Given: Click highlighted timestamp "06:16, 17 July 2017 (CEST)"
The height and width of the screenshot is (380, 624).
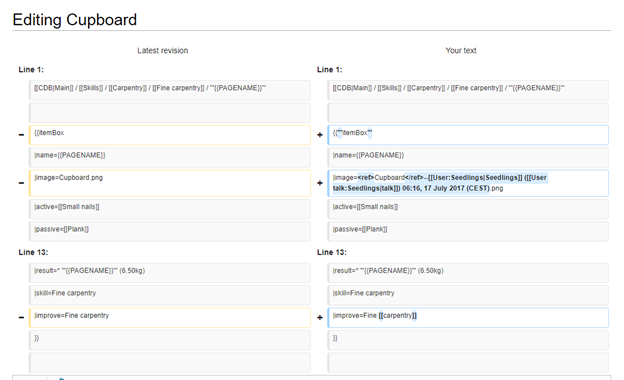Looking at the screenshot, I should 446,188.
